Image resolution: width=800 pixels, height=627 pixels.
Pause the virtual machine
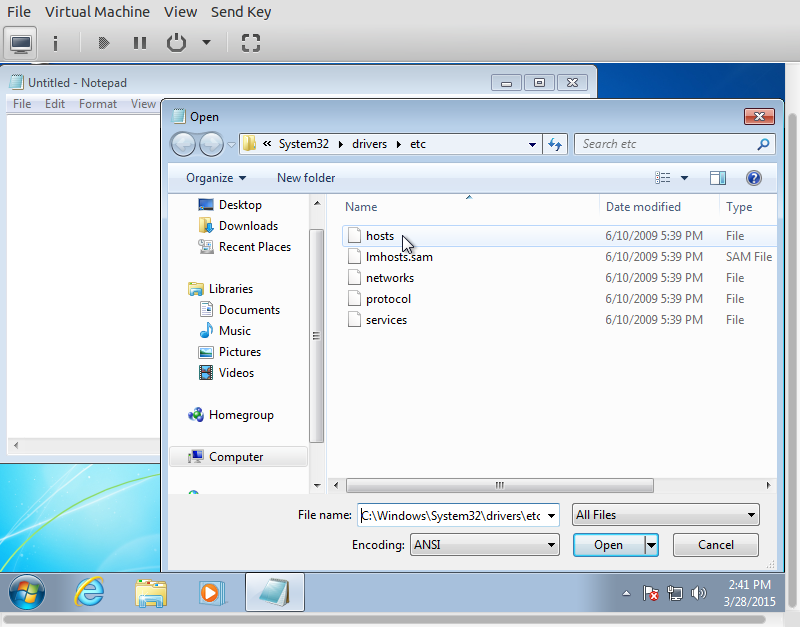tap(139, 43)
